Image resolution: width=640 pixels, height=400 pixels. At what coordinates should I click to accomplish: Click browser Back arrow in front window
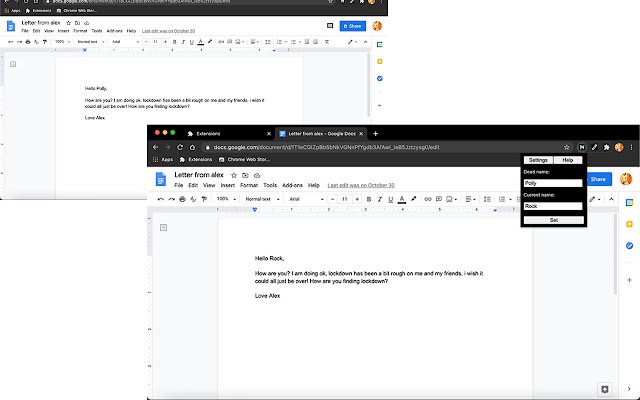156,147
